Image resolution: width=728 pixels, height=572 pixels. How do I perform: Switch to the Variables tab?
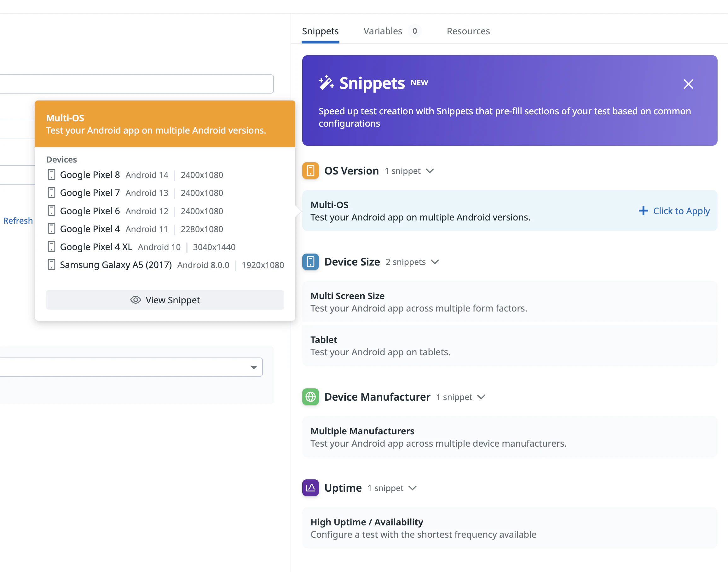(382, 31)
